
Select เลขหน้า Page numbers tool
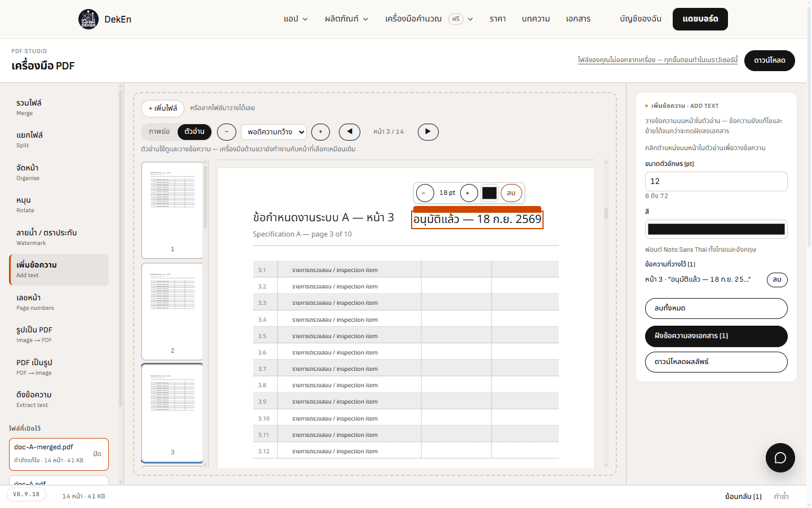point(59,302)
